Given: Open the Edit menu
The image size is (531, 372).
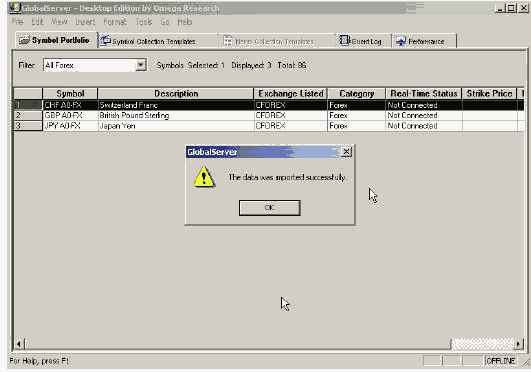Looking at the screenshot, I should [38, 22].
